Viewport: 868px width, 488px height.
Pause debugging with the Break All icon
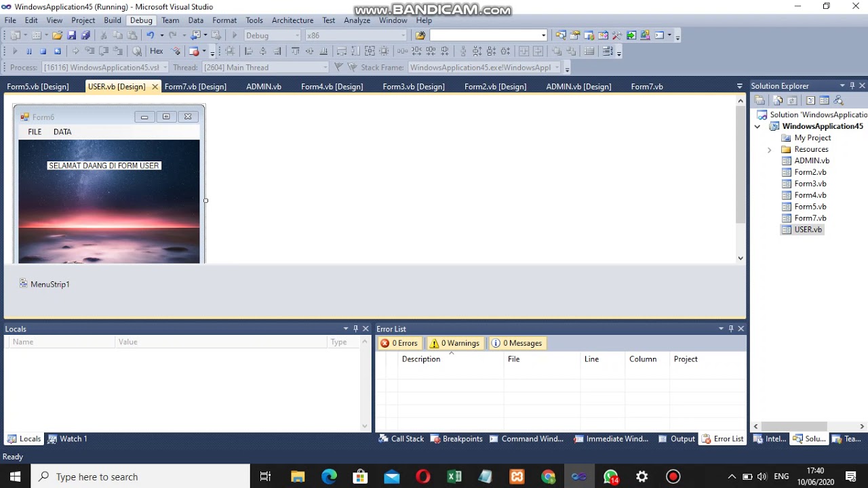29,51
